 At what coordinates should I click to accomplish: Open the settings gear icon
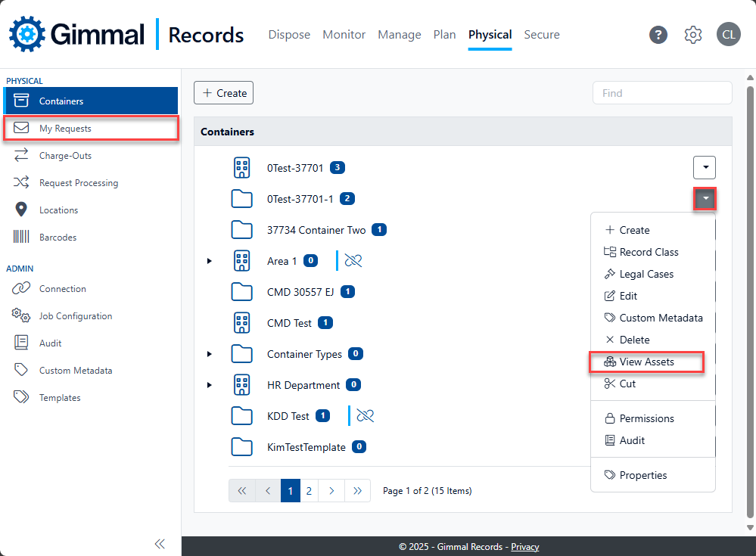click(693, 35)
